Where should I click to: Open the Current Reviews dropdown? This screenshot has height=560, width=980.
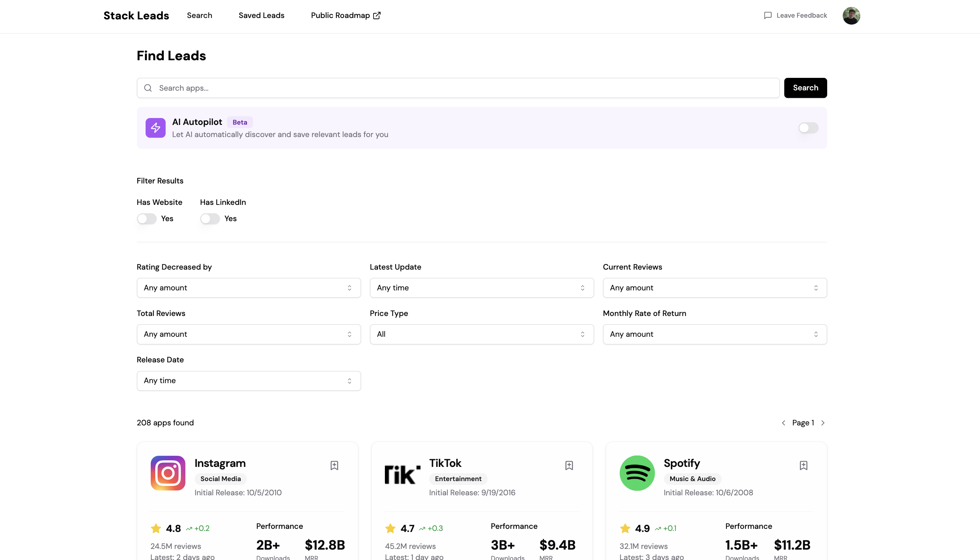click(x=715, y=288)
